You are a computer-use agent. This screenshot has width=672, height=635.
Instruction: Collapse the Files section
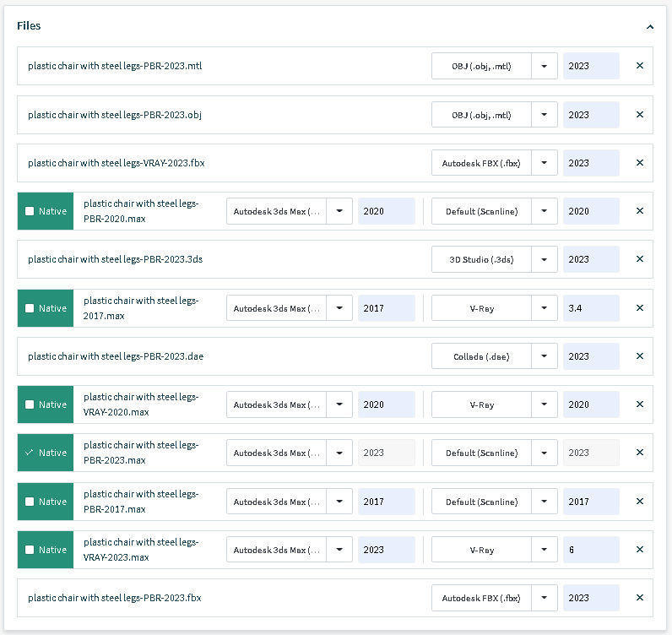649,26
